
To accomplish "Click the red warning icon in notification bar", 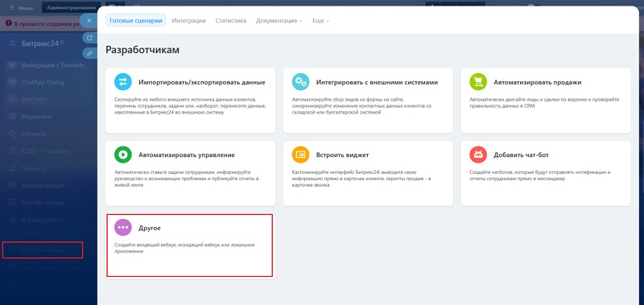I will [8, 24].
